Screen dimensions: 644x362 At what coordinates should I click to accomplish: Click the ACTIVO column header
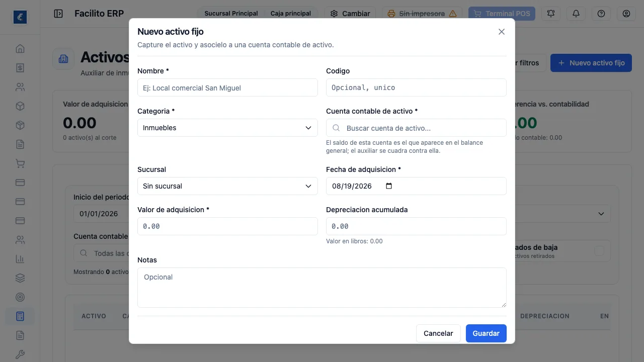94,316
